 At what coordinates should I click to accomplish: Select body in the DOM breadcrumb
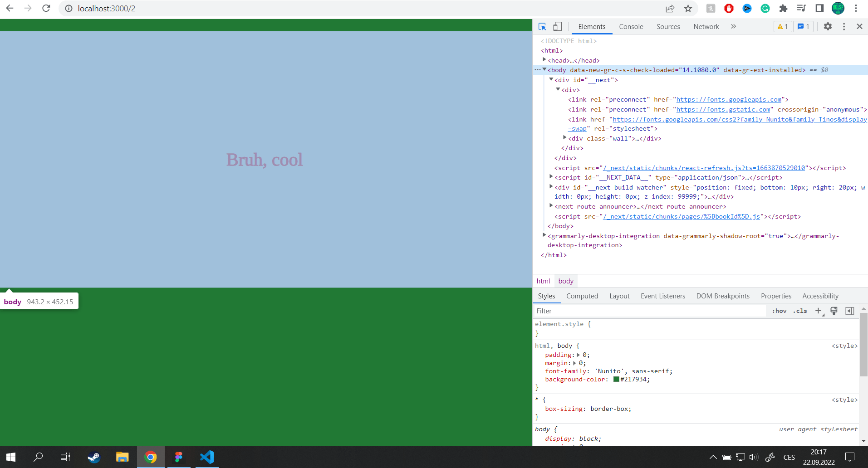point(566,281)
